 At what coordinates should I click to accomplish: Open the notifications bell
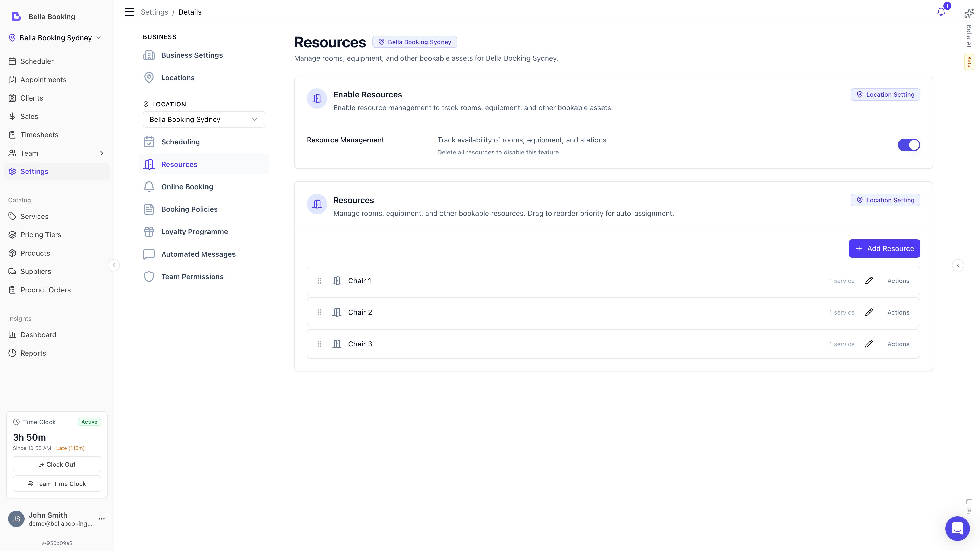(x=941, y=12)
